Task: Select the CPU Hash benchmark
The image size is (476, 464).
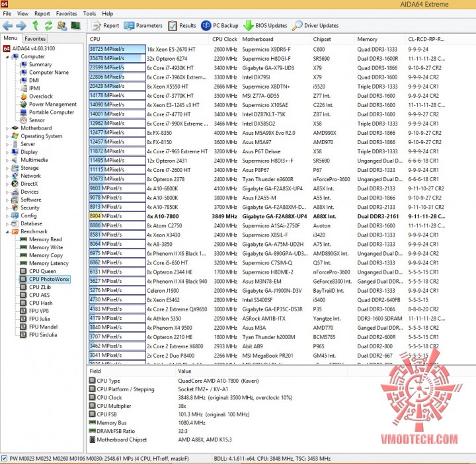Action: tap(36, 303)
